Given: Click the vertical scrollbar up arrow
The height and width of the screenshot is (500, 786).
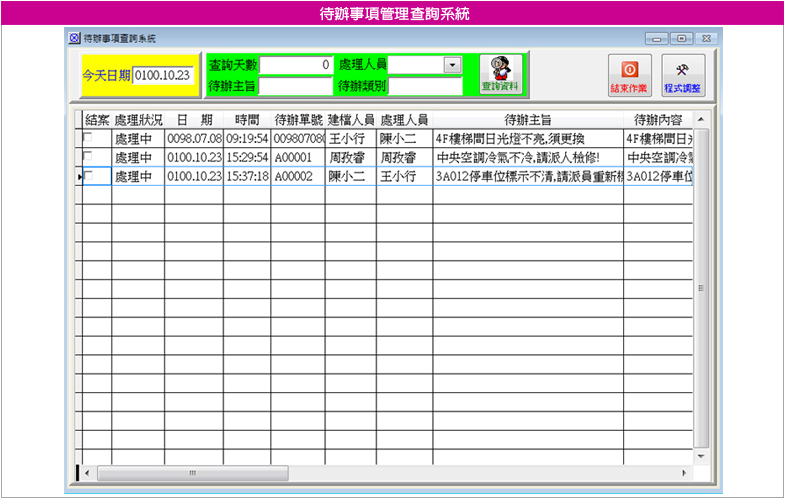Looking at the screenshot, I should pyautogui.click(x=700, y=119).
